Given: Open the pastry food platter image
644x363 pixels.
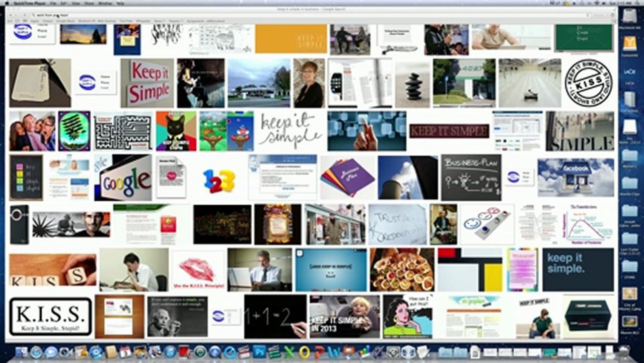Looking at the screenshot, I should 402,270.
